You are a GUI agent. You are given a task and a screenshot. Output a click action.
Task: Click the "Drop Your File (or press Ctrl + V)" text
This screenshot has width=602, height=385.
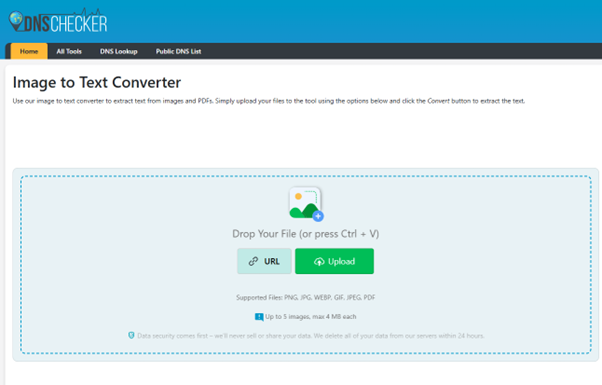(x=306, y=234)
